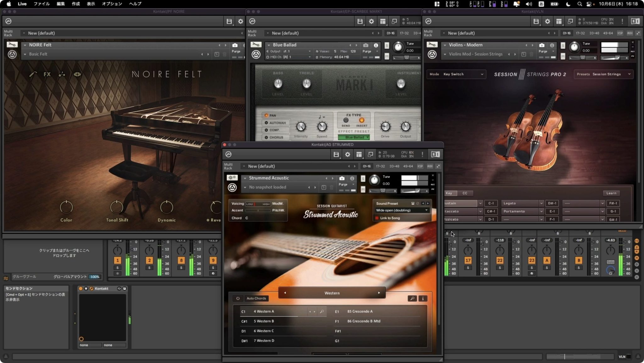Open the Wide open (doubling) preset dropdown
This screenshot has width=644, height=363.
402,210
